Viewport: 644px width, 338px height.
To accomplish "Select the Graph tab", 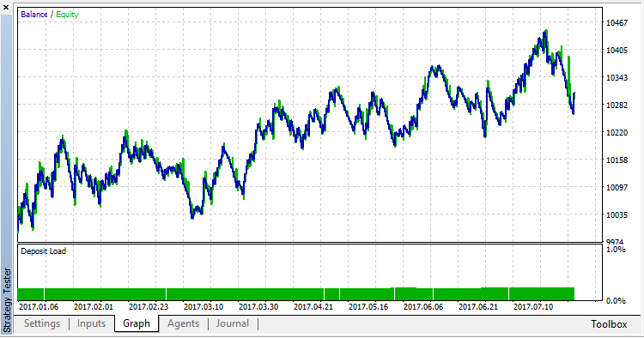I will coord(137,323).
